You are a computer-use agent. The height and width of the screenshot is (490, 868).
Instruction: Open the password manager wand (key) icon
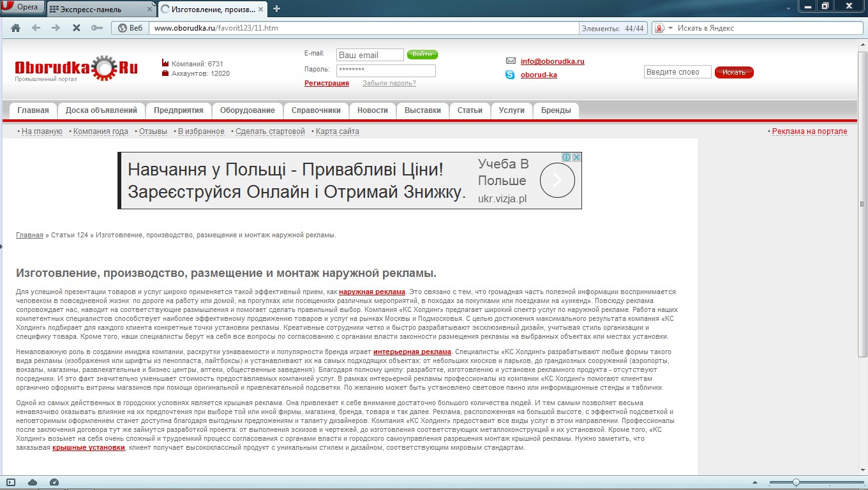click(96, 28)
